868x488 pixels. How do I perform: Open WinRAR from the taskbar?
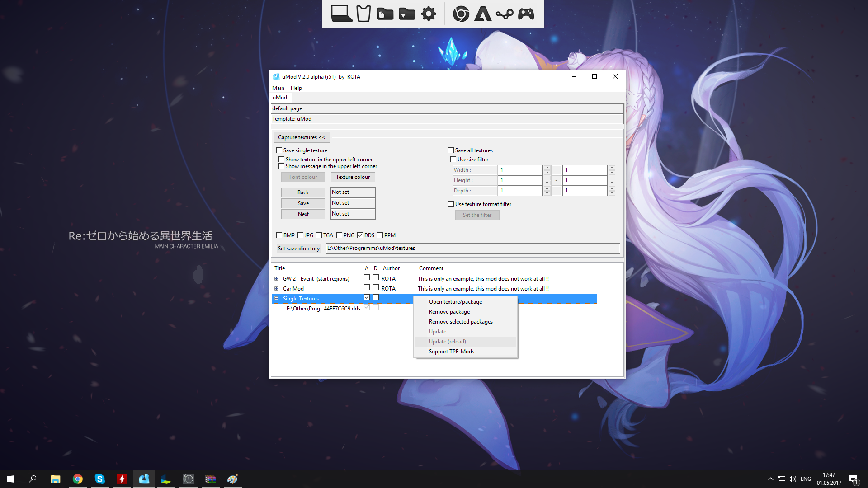click(211, 479)
